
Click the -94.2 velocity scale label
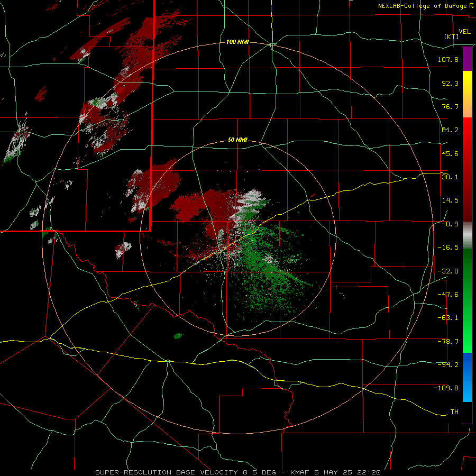point(448,365)
